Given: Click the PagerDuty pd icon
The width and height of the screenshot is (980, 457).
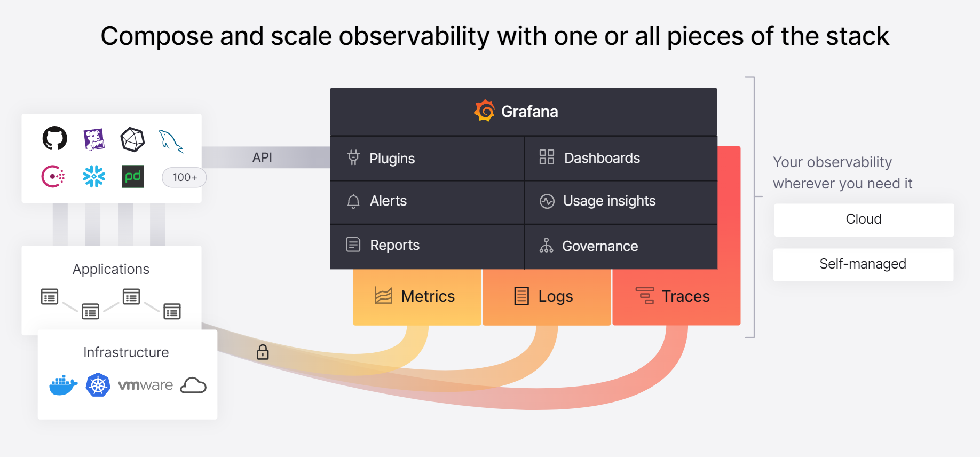Looking at the screenshot, I should [x=133, y=177].
